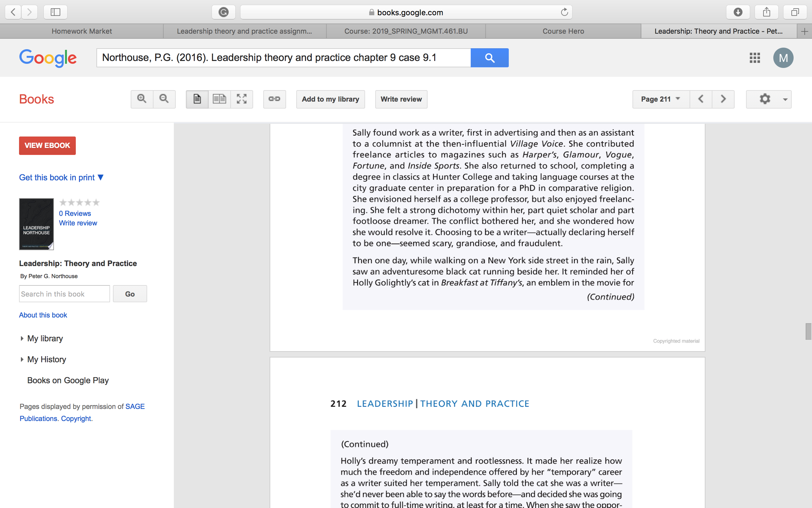Focus the Google search query field
Screen dimensions: 812x508
(x=284, y=58)
